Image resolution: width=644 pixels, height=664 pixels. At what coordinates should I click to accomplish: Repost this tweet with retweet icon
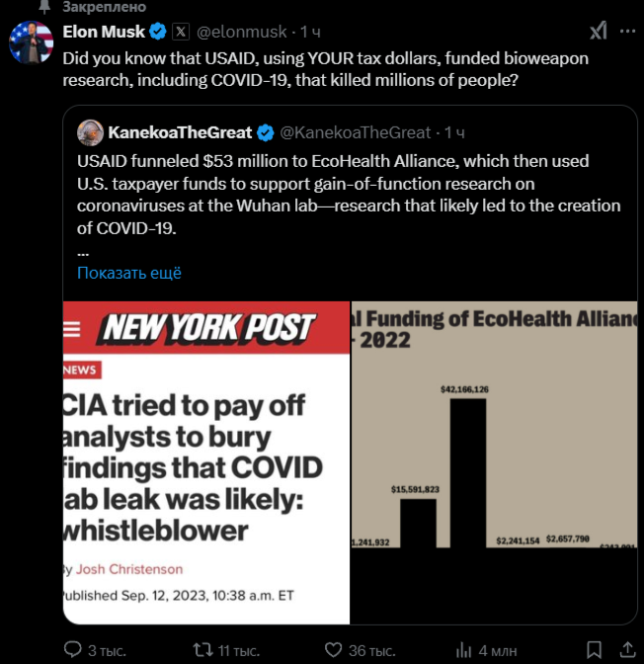(x=201, y=650)
